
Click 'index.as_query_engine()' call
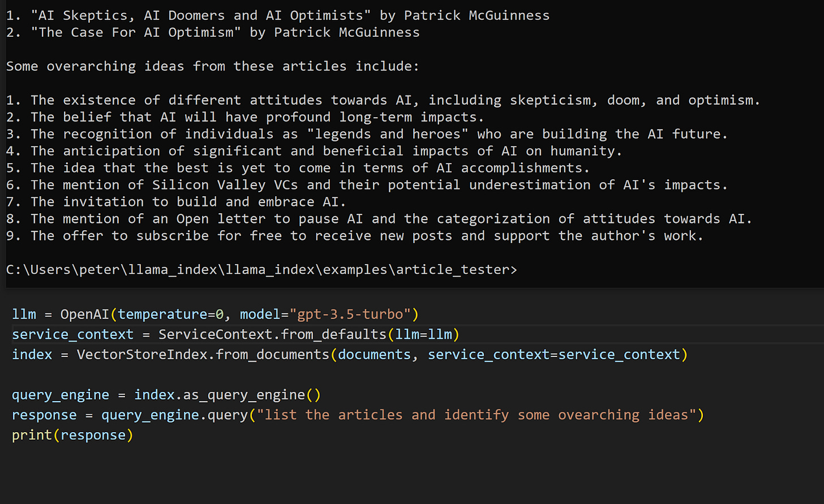(228, 395)
